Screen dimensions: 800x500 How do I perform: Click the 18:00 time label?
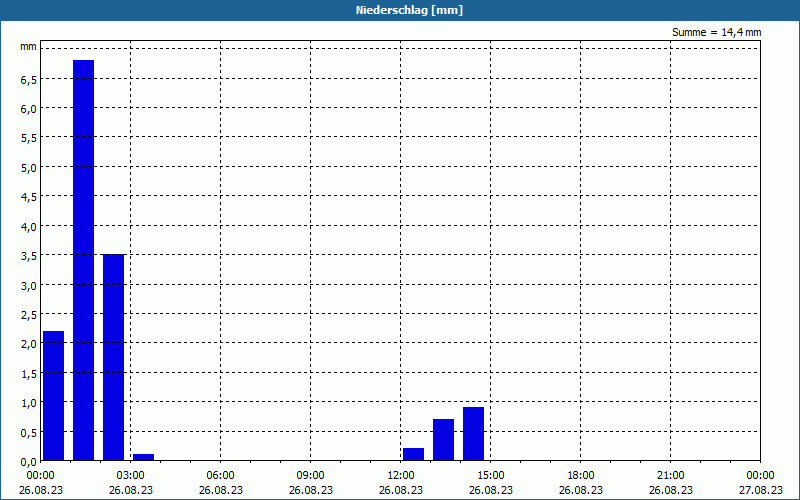581,476
